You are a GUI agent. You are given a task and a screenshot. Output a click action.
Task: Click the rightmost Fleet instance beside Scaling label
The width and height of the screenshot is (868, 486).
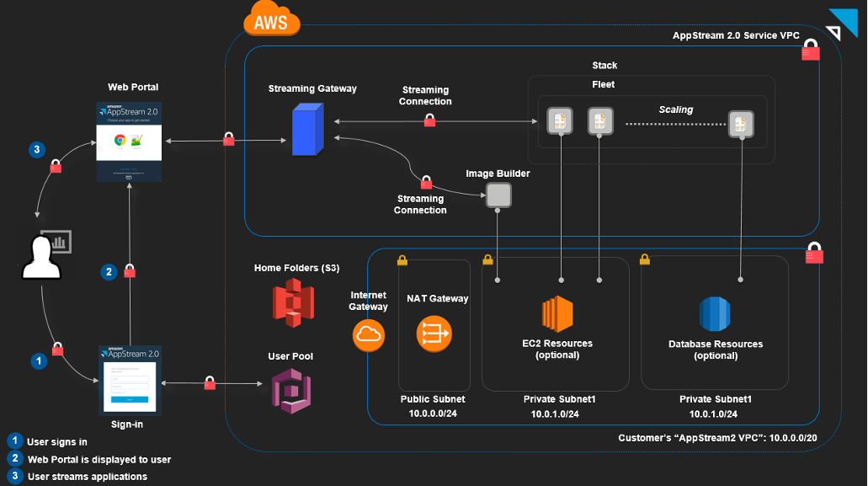click(741, 125)
